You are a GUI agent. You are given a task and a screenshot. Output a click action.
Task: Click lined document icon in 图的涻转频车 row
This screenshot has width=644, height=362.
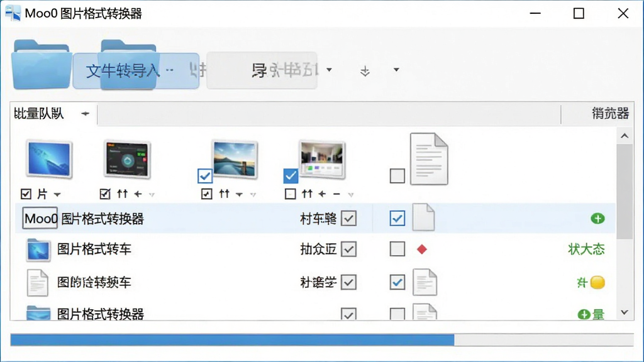(x=425, y=282)
